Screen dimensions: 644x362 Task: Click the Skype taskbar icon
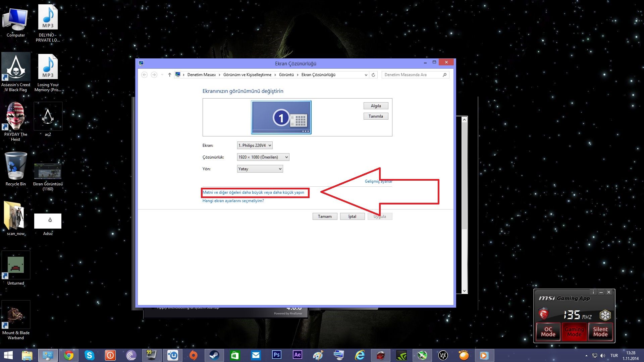click(x=89, y=355)
